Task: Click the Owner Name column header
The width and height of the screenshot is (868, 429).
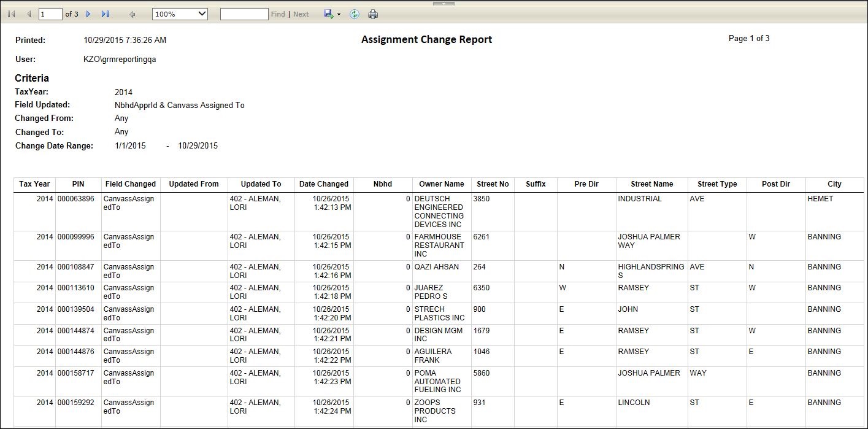Action: tap(441, 184)
